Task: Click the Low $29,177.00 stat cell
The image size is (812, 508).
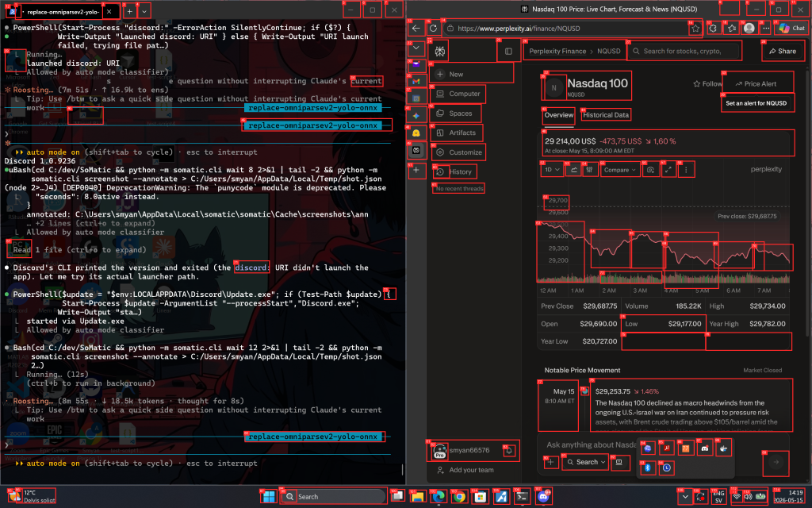Action: (x=663, y=324)
